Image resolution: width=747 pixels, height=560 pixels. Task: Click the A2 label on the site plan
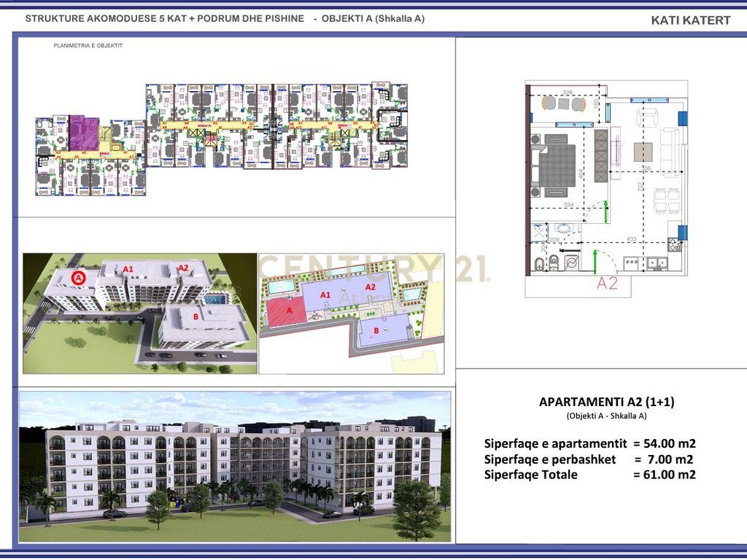[370, 287]
